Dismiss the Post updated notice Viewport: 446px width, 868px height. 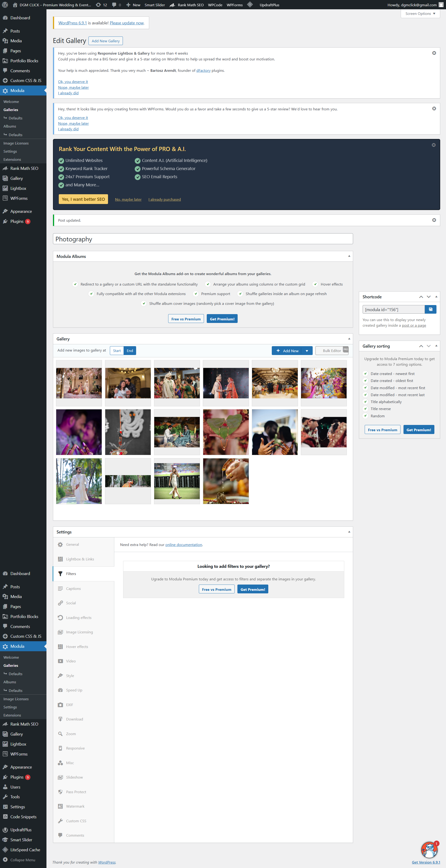434,220
